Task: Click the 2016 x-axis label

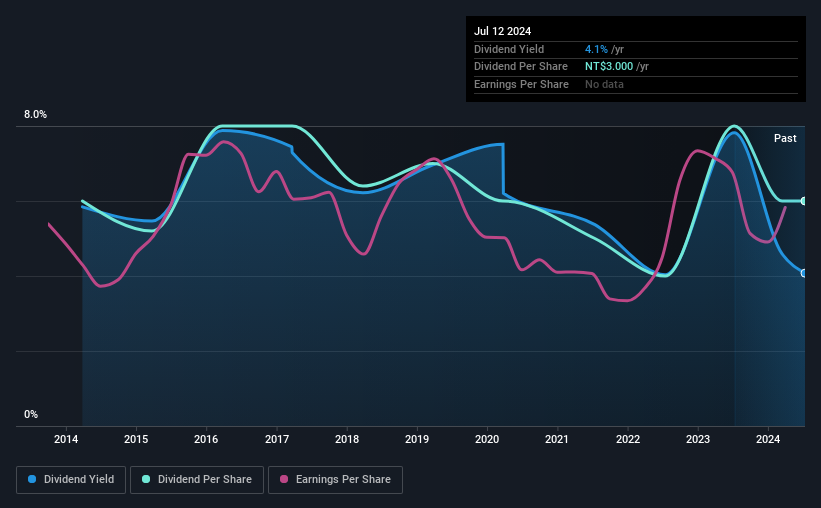Action: tap(206, 439)
